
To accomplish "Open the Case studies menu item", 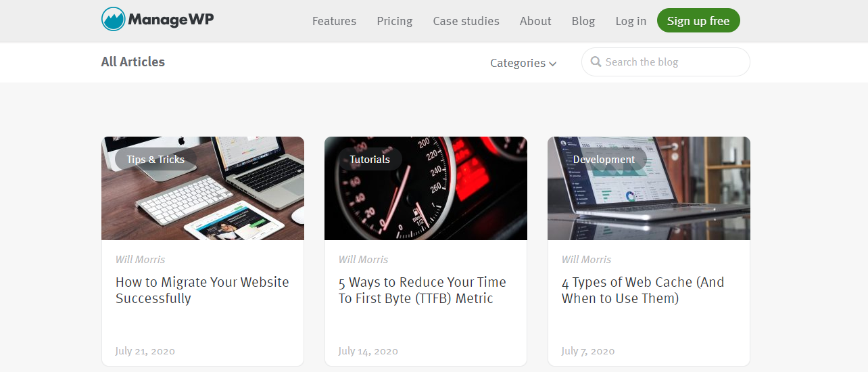I will (466, 21).
